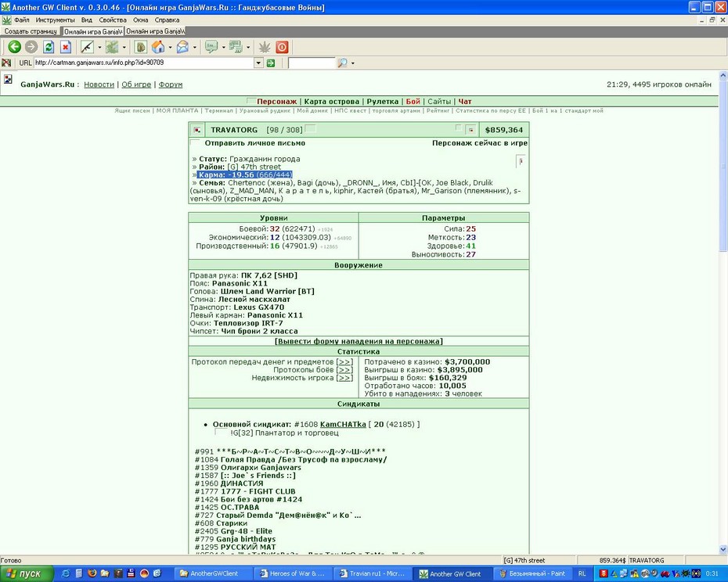
Task: Expand the map icon dropdown arrow
Action: pos(124,48)
